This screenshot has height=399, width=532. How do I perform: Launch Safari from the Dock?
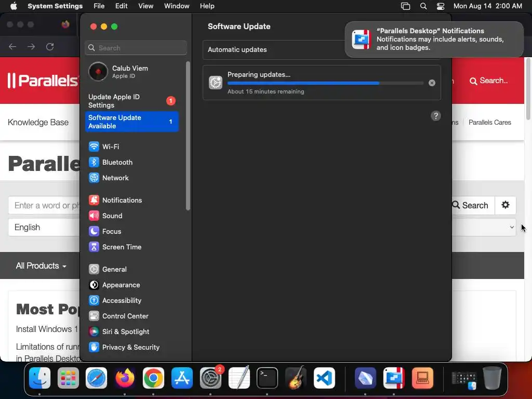[x=96, y=378]
